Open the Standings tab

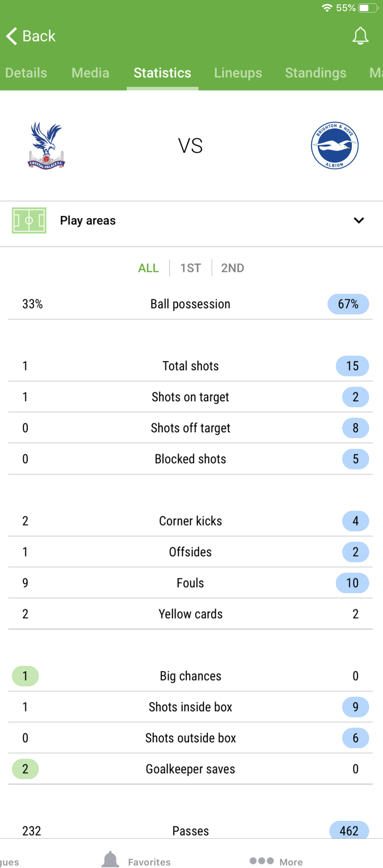point(316,73)
